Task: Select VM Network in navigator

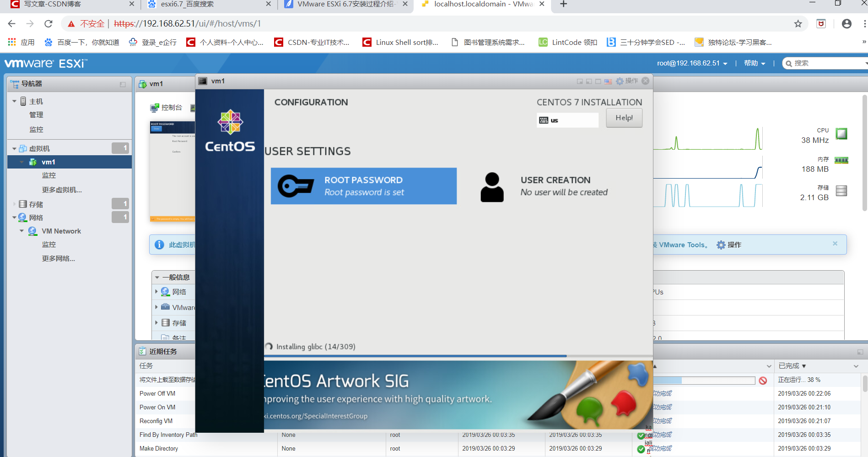Action: (x=61, y=231)
